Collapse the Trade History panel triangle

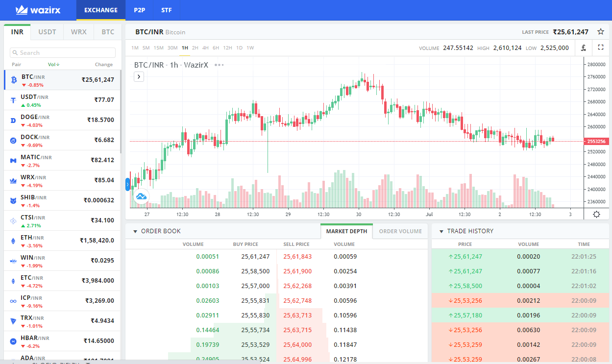pos(441,231)
